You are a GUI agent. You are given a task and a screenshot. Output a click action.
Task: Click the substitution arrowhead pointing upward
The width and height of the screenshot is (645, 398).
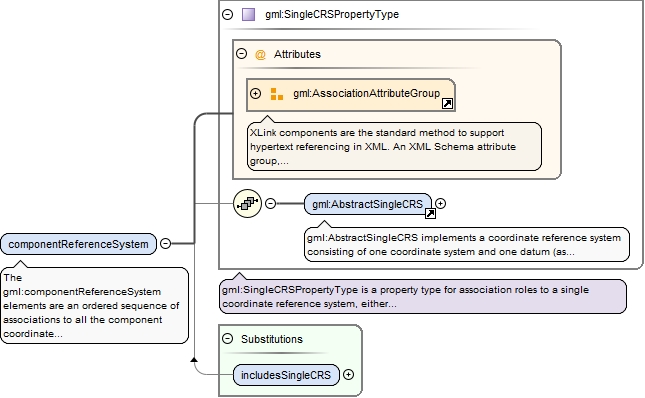(x=194, y=360)
